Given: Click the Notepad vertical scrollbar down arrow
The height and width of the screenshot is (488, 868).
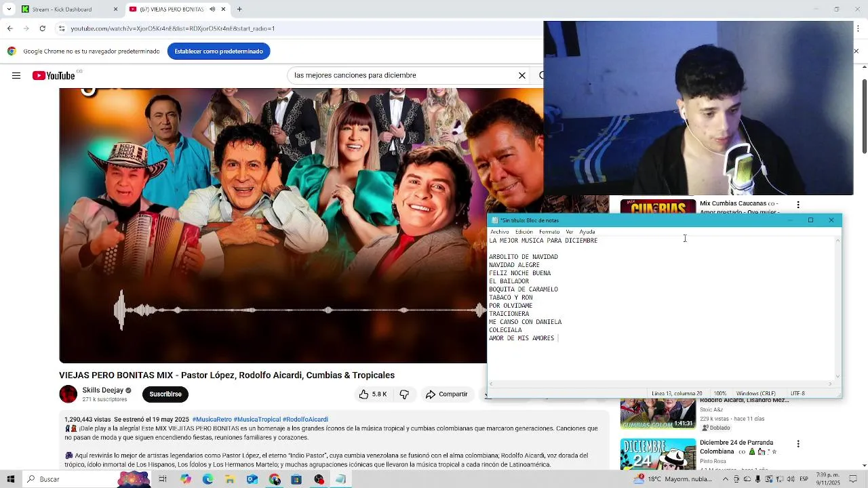Looking at the screenshot, I should 838,376.
